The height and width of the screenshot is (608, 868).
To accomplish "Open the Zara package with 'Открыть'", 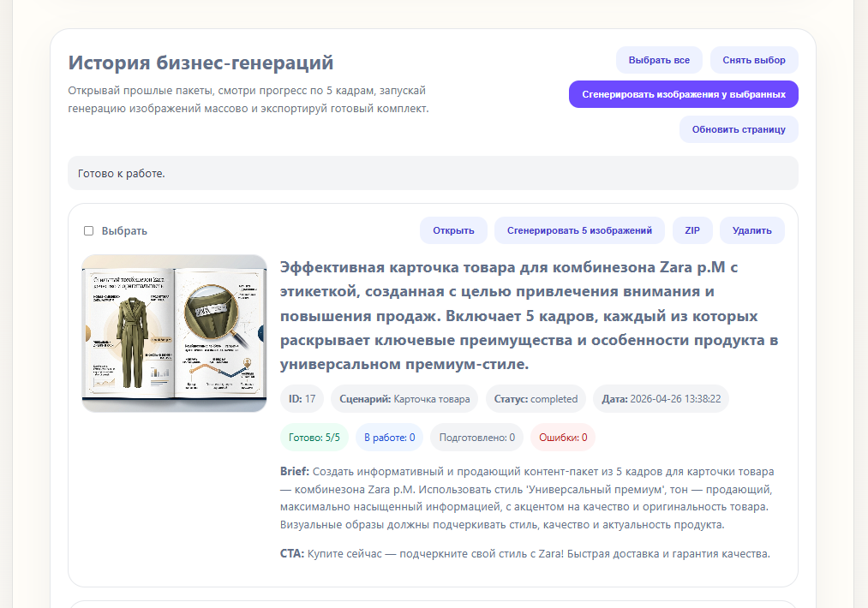I will click(453, 230).
